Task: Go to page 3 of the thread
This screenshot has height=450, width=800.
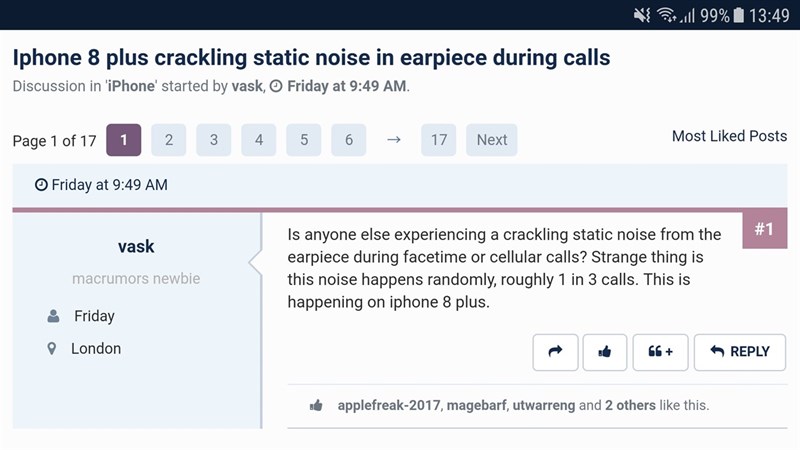Action: point(214,140)
